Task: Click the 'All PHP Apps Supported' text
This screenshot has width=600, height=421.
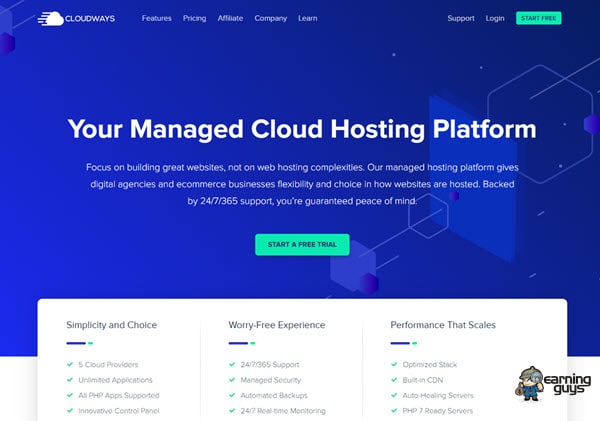Action: pos(119,395)
